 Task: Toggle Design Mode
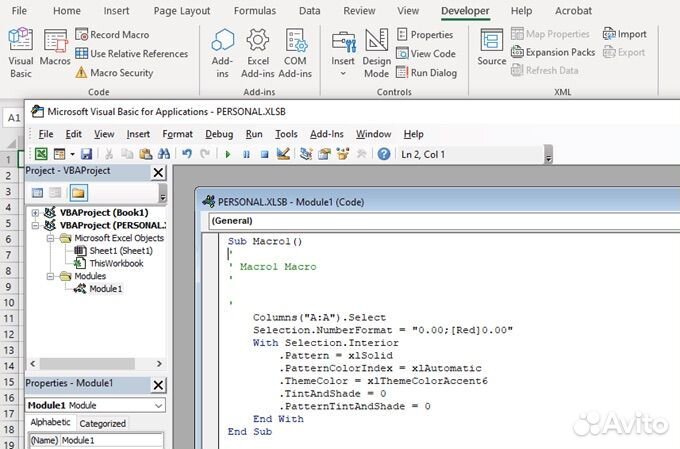[376, 52]
